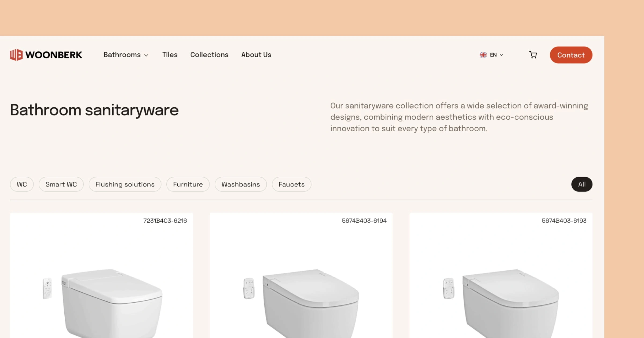Click the UK flag language icon

tap(483, 55)
